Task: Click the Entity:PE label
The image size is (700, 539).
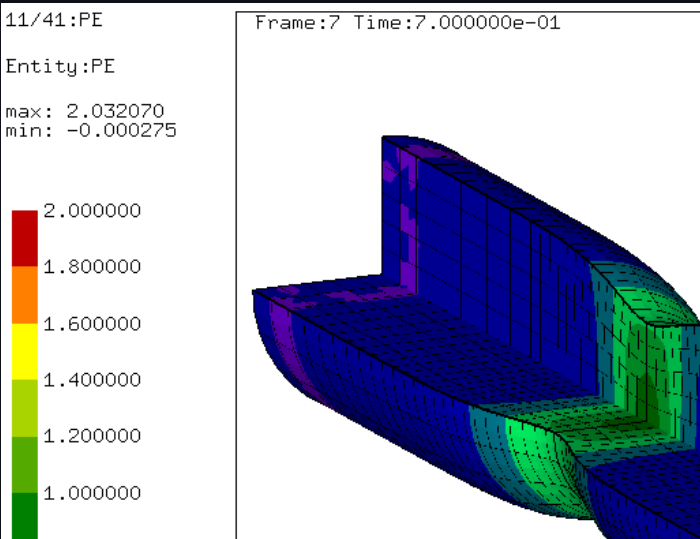Action: coord(60,67)
